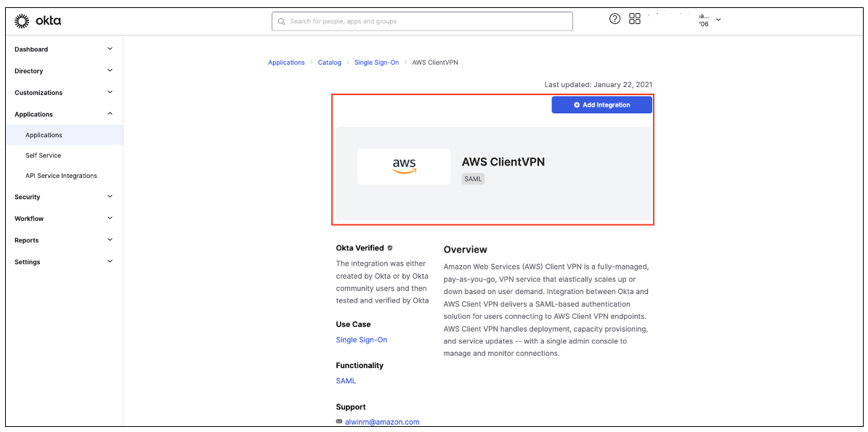Click the AWS ClientVPN heading text
Image resolution: width=868 pixels, height=432 pixels.
(x=503, y=161)
